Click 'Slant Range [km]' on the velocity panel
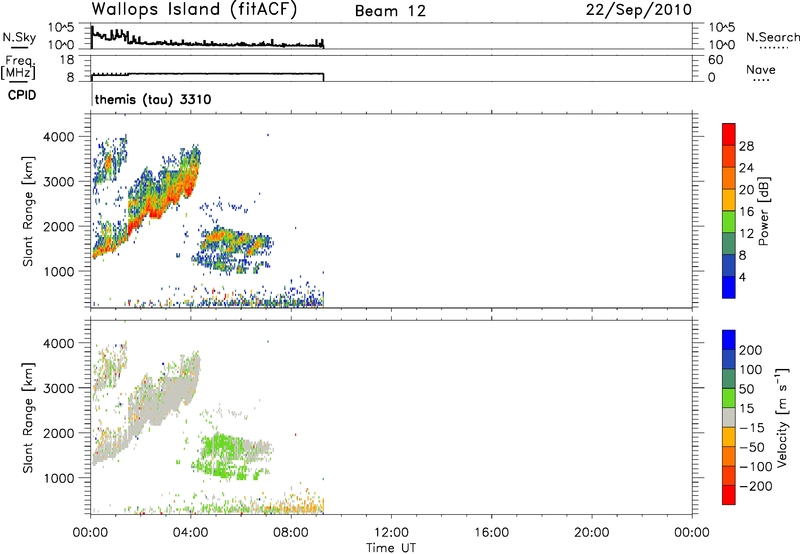The image size is (800, 554). [28, 417]
